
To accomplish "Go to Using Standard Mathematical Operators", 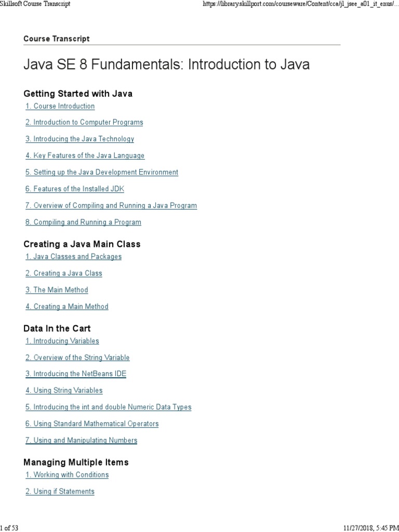I will pyautogui.click(x=92, y=423).
